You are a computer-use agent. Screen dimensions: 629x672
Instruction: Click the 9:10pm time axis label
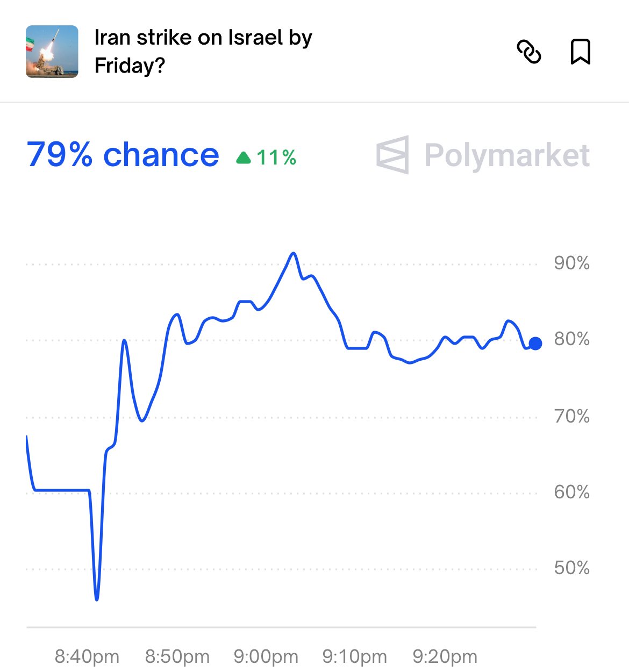click(x=355, y=656)
